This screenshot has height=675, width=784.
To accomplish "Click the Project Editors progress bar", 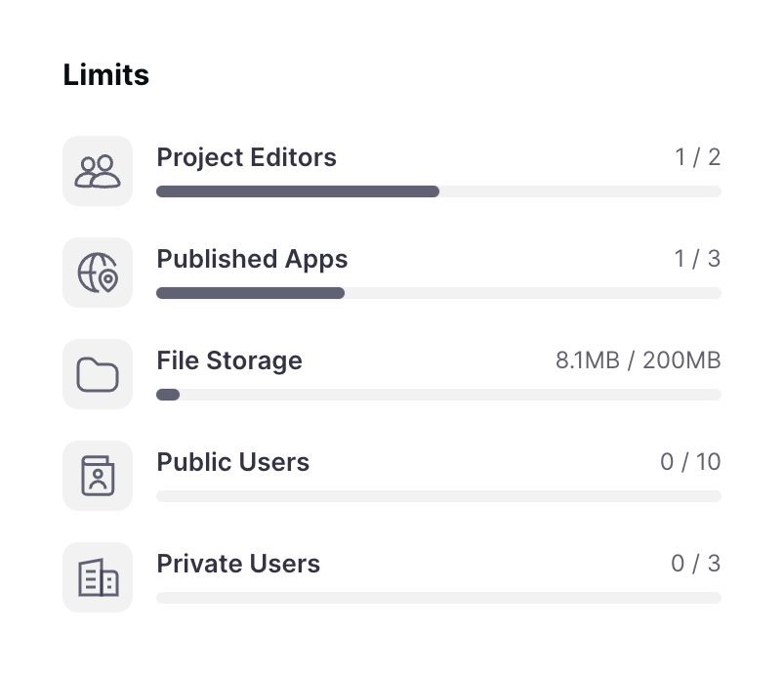I will click(x=438, y=191).
